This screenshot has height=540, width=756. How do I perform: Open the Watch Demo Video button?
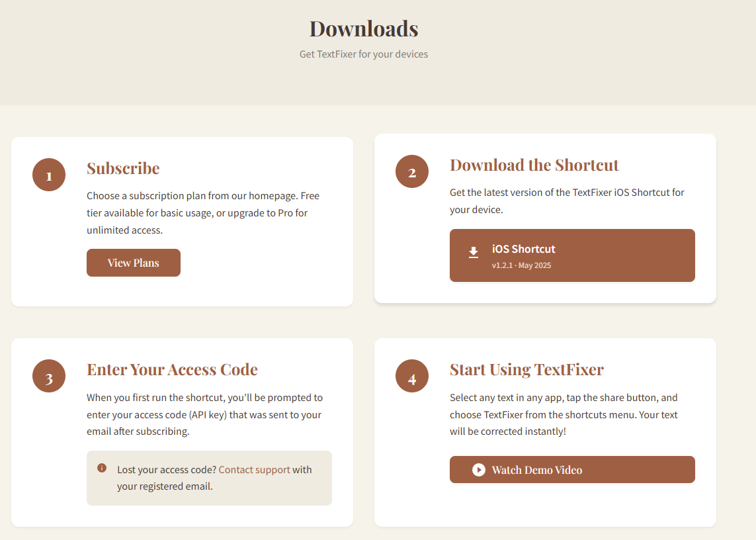572,470
